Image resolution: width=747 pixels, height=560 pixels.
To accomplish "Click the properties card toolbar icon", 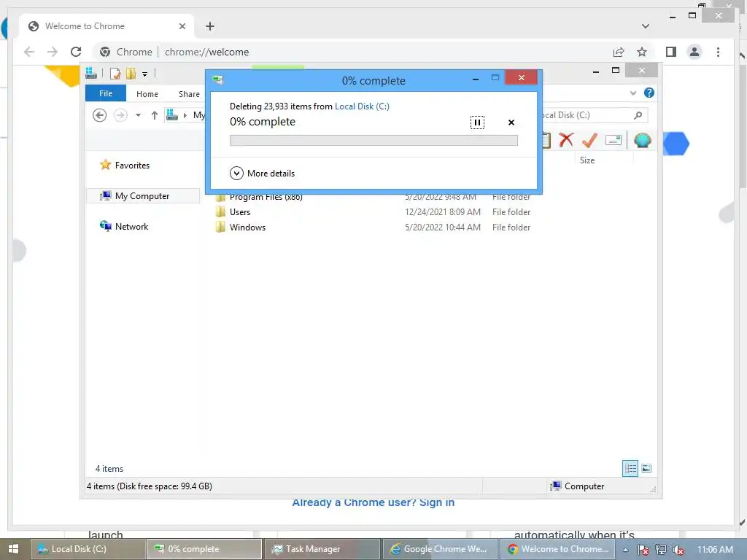I will (613, 140).
